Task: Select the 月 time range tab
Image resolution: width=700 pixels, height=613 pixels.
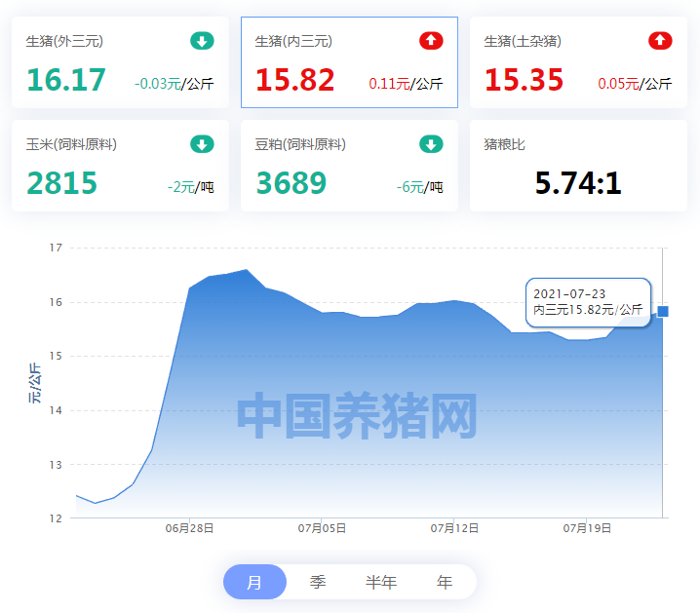Action: click(x=254, y=582)
